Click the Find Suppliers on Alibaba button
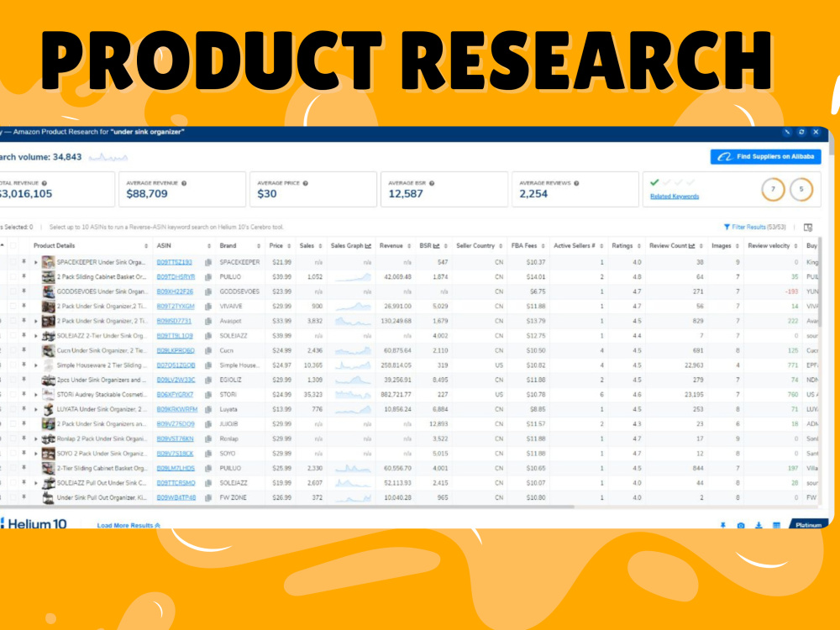This screenshot has width=840, height=630. [765, 156]
